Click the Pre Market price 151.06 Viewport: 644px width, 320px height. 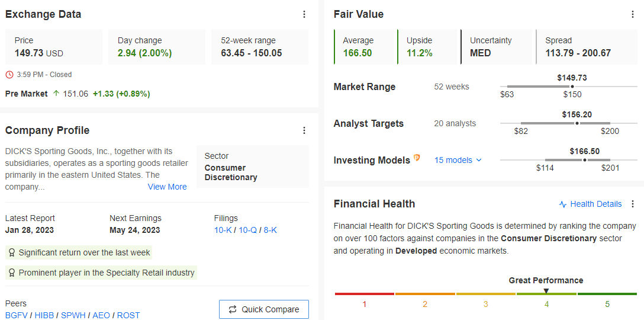(x=76, y=94)
